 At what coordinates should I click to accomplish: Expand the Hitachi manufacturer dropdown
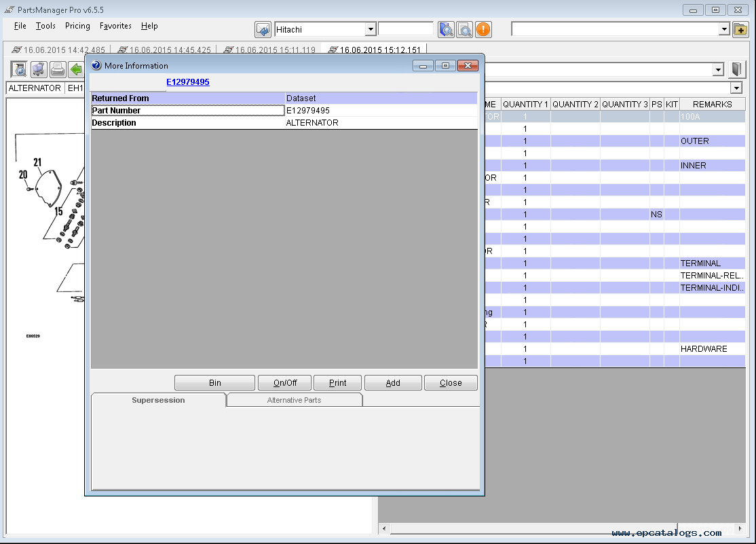pyautogui.click(x=371, y=29)
